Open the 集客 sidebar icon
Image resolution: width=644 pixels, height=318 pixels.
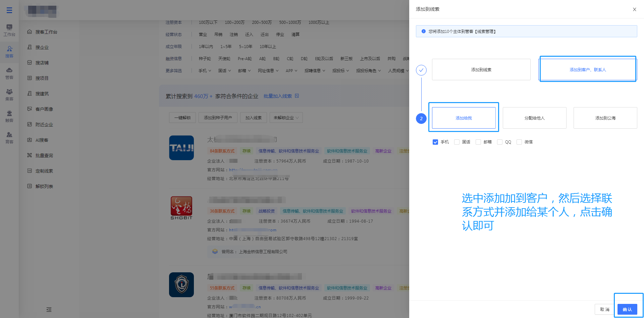tap(9, 95)
